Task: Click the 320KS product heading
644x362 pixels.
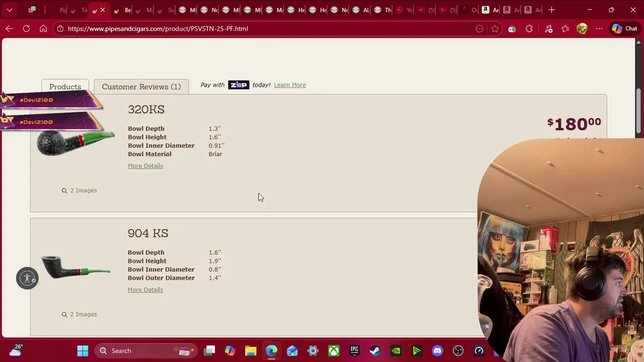Action: pyautogui.click(x=146, y=110)
